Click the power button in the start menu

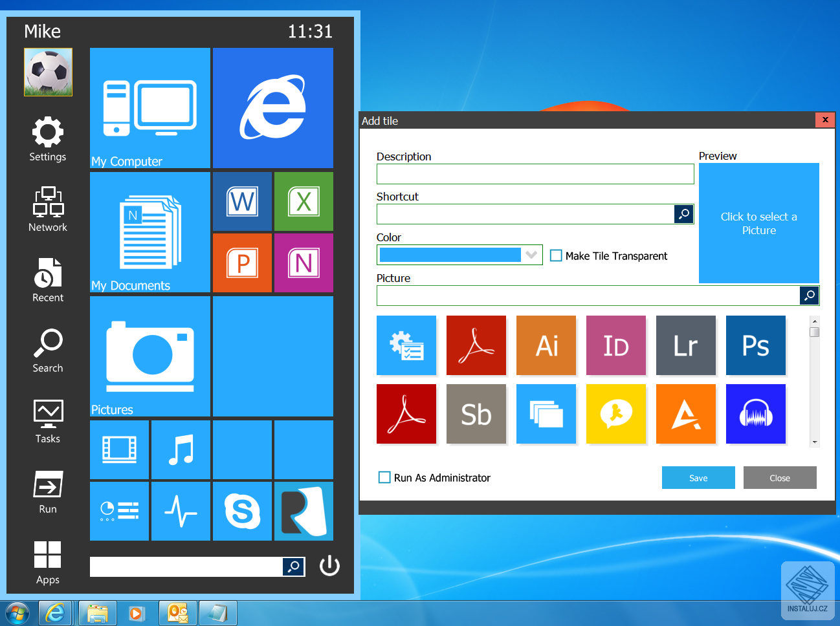(x=329, y=565)
